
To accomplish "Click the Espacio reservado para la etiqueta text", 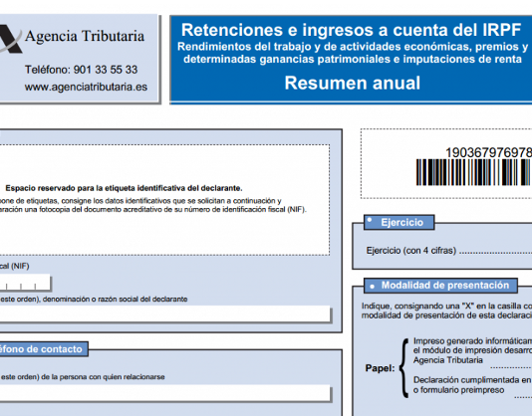I will pos(124,188).
